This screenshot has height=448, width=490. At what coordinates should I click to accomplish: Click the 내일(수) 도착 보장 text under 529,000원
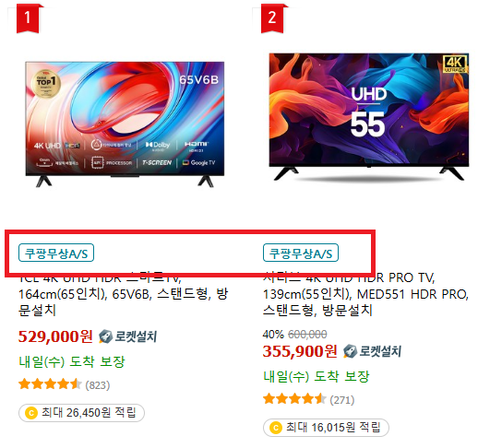tap(72, 361)
